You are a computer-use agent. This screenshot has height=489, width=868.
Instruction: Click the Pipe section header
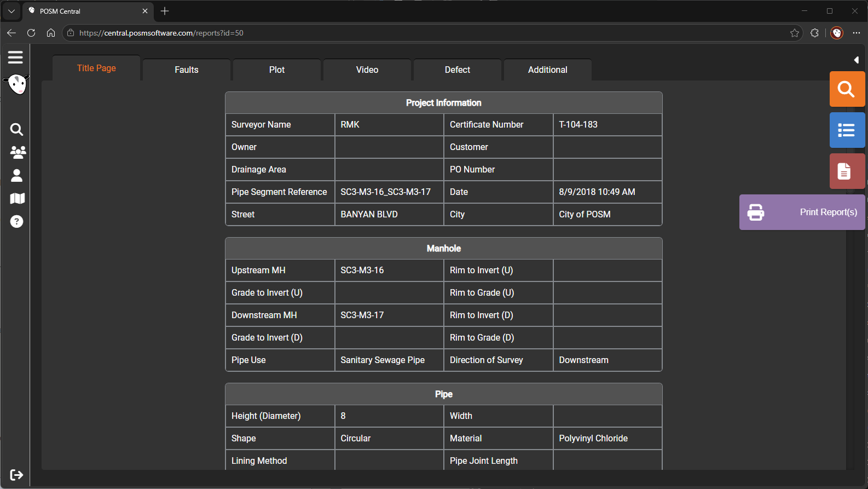tap(444, 394)
